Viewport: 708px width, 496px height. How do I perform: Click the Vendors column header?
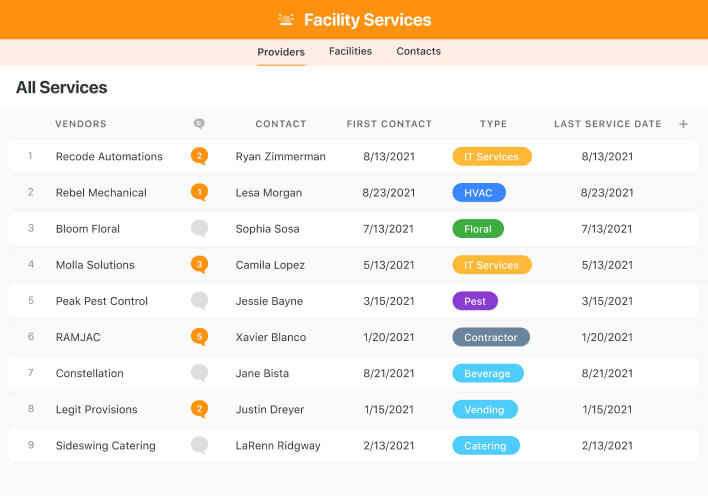pos(81,124)
